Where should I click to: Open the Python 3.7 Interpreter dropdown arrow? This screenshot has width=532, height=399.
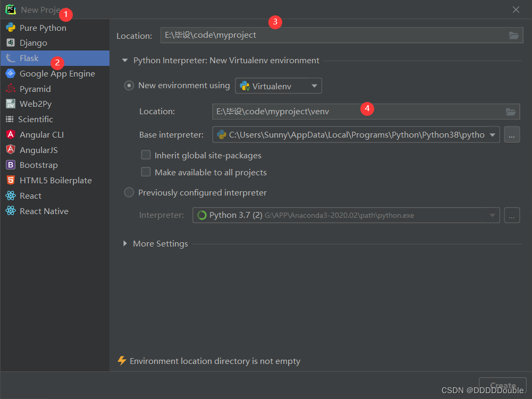[x=492, y=215]
